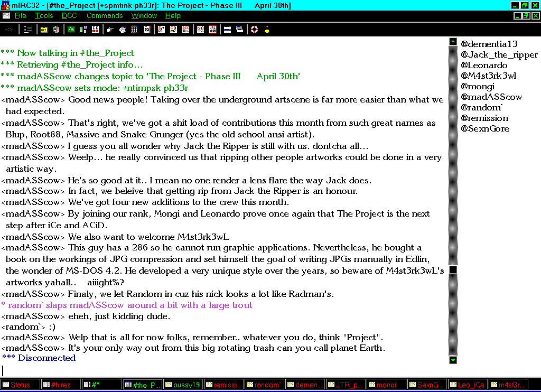
Task: Open the Options dialog toolbar icon
Action: point(28,30)
